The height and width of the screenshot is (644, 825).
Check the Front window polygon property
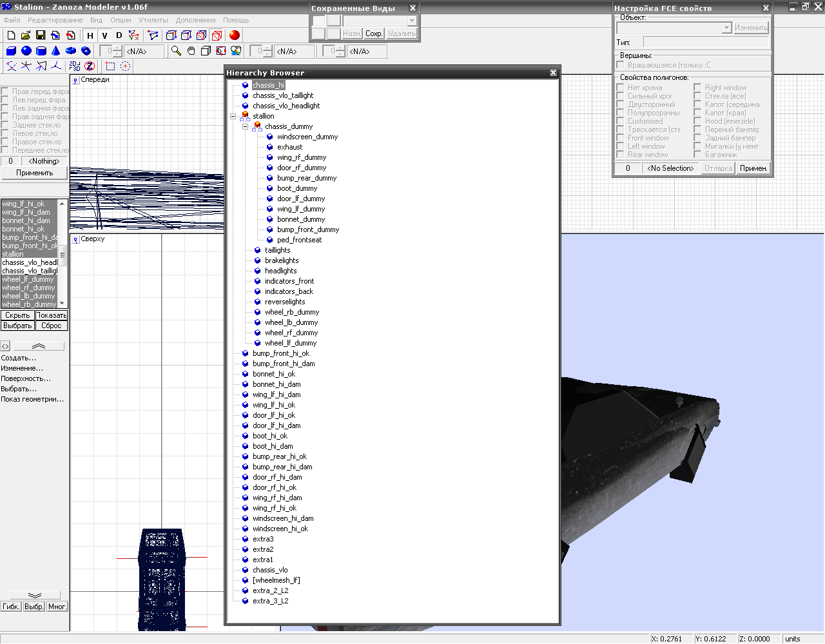point(620,138)
